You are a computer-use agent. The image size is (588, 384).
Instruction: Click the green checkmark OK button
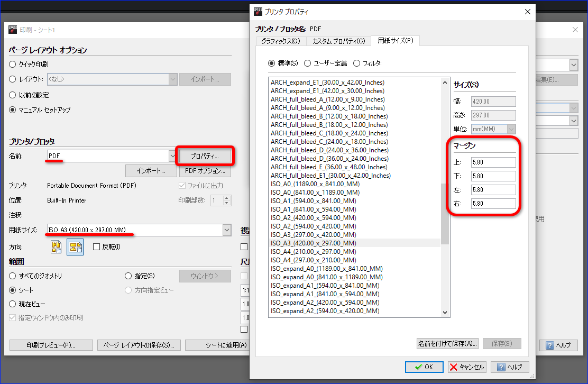click(424, 367)
